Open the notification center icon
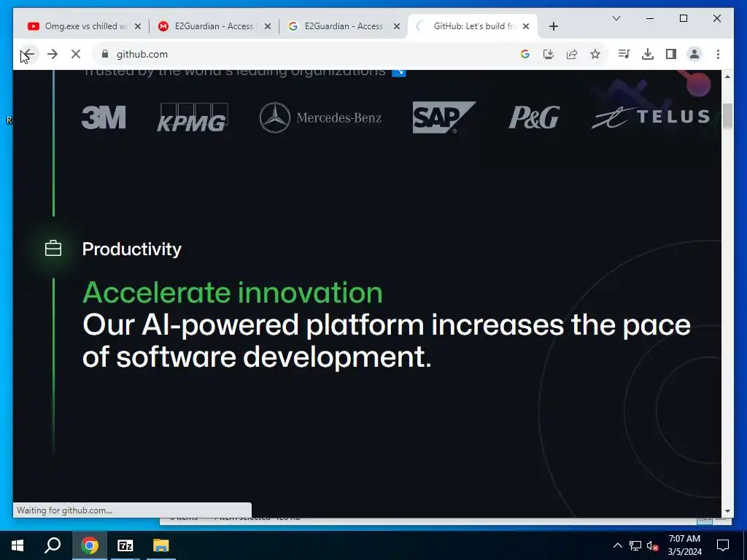This screenshot has height=560, width=747. click(x=723, y=545)
